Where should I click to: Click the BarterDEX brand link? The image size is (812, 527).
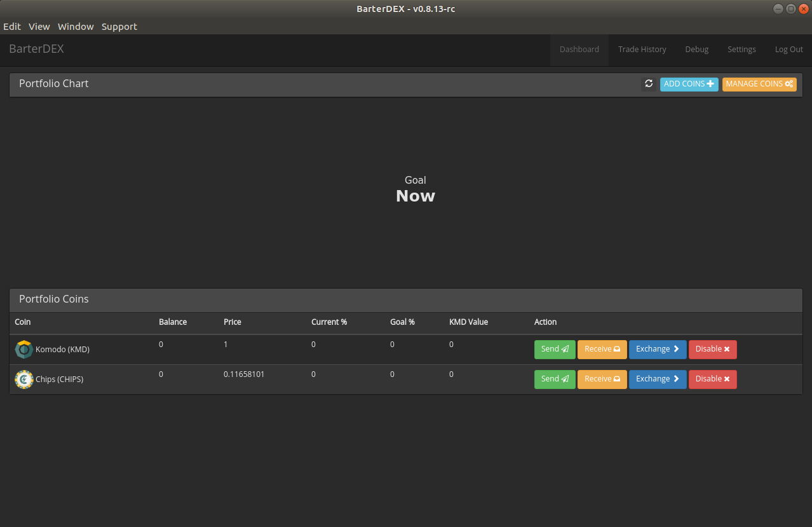[x=36, y=49]
